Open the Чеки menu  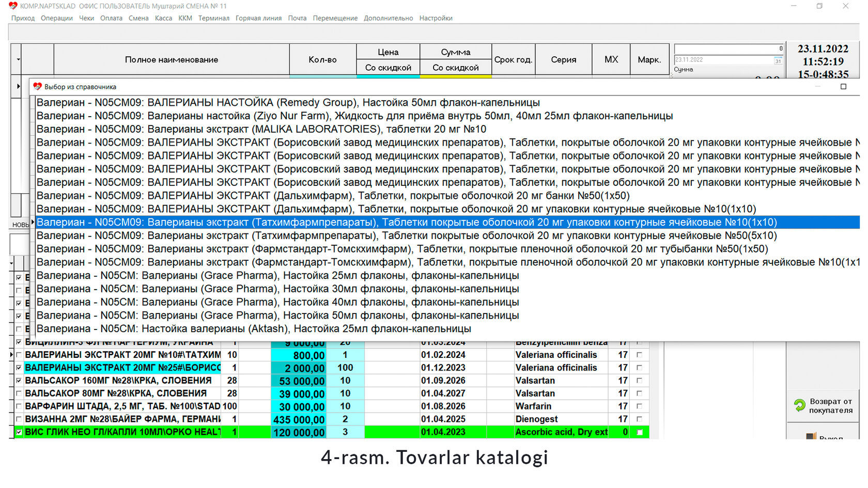point(86,18)
